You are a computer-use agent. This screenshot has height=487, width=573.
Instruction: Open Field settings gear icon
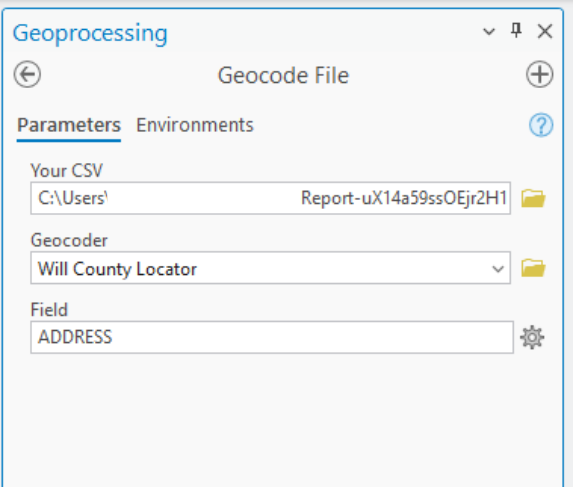pyautogui.click(x=532, y=337)
